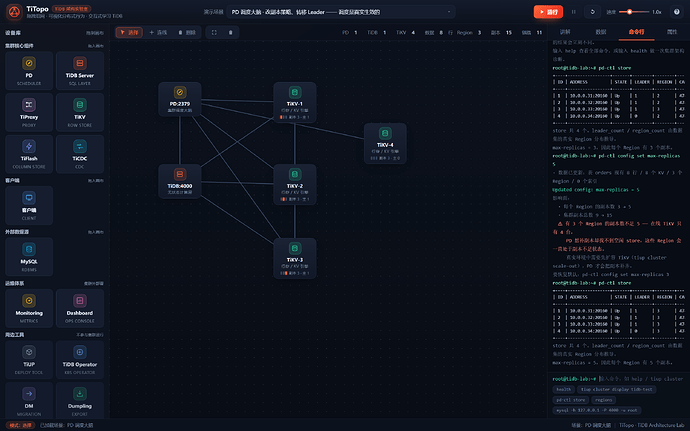
Task: Click the mode indicator in status bar
Action: (x=20, y=425)
